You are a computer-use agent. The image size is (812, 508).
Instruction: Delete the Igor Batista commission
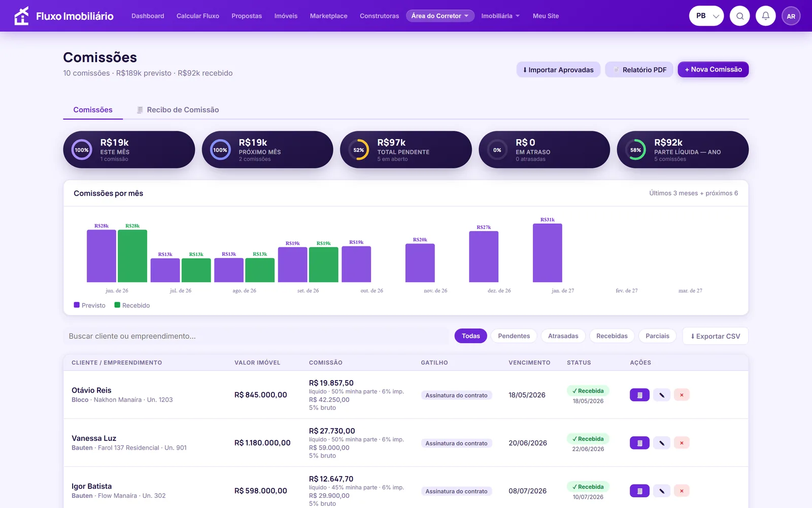682,491
